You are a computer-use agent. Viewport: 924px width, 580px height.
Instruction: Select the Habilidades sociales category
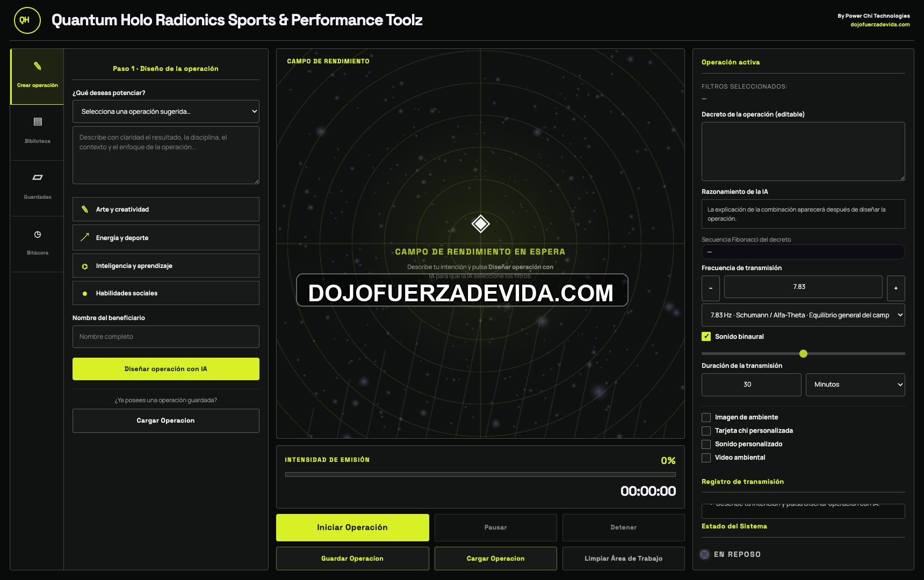click(x=166, y=293)
